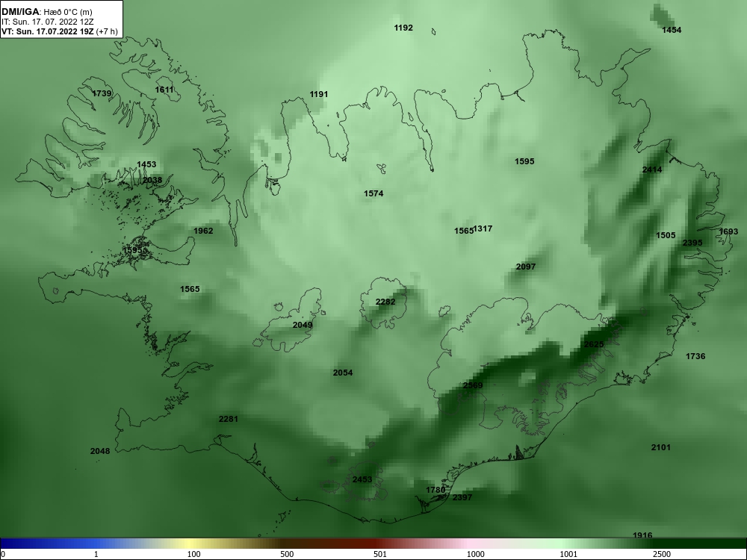Click the 2097 value label

pos(526,267)
